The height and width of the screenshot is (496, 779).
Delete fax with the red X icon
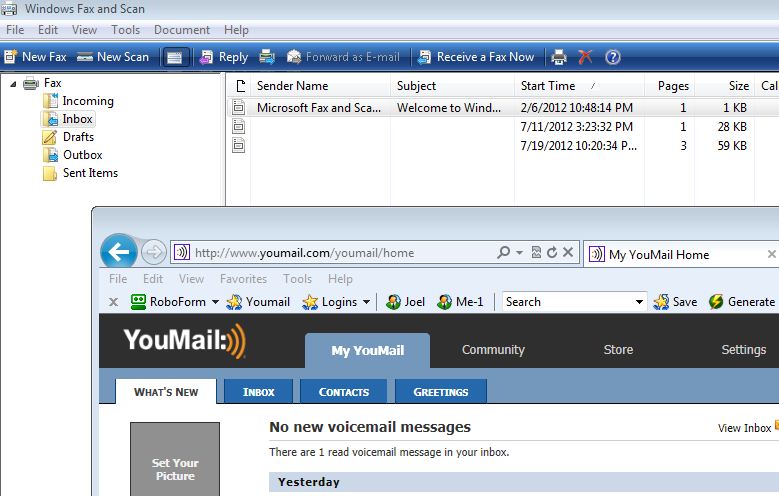coord(585,57)
